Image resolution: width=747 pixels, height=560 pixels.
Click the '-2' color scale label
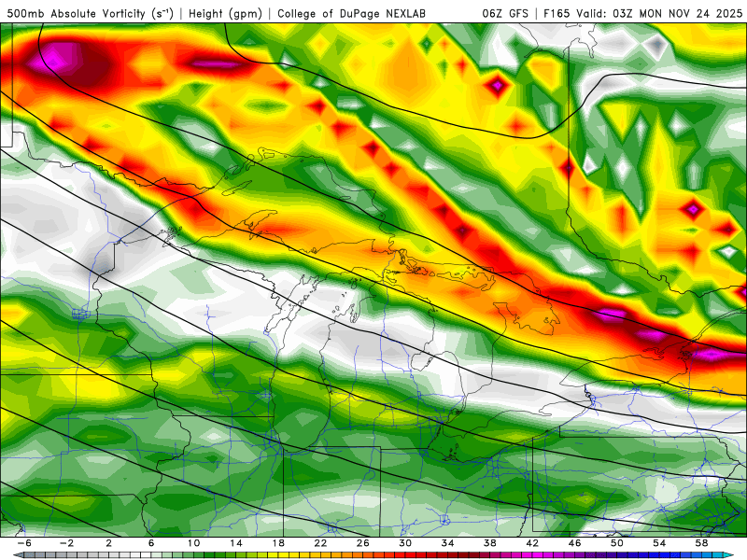(66, 543)
